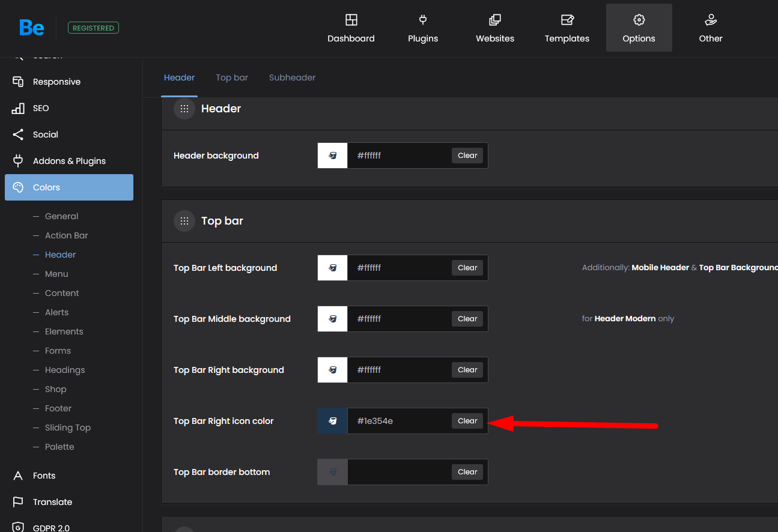Open Templates from the top navigation

(567, 28)
